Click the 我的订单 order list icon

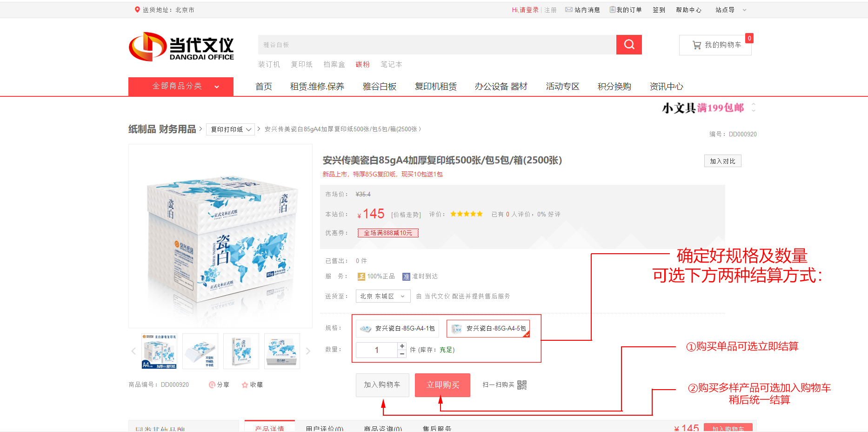[x=613, y=9]
